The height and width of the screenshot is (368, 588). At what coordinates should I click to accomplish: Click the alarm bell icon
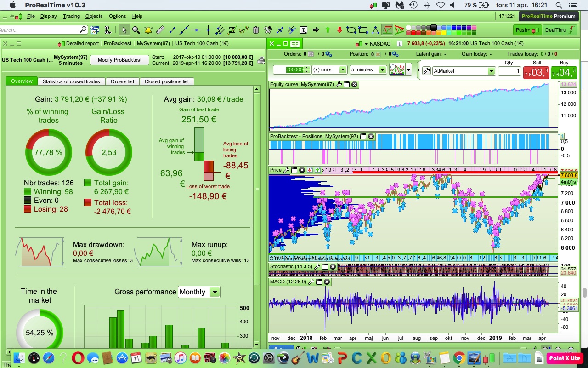click(x=148, y=30)
